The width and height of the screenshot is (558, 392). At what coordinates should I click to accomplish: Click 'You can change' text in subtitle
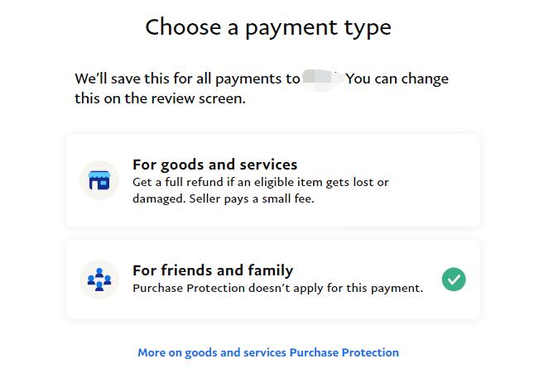(397, 79)
